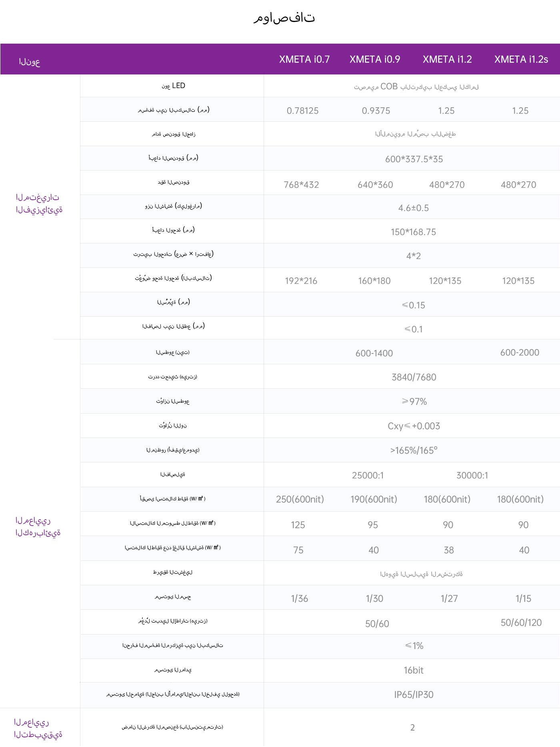Click the 50/60/120 frame rate value
The image size is (560, 747).
(521, 622)
